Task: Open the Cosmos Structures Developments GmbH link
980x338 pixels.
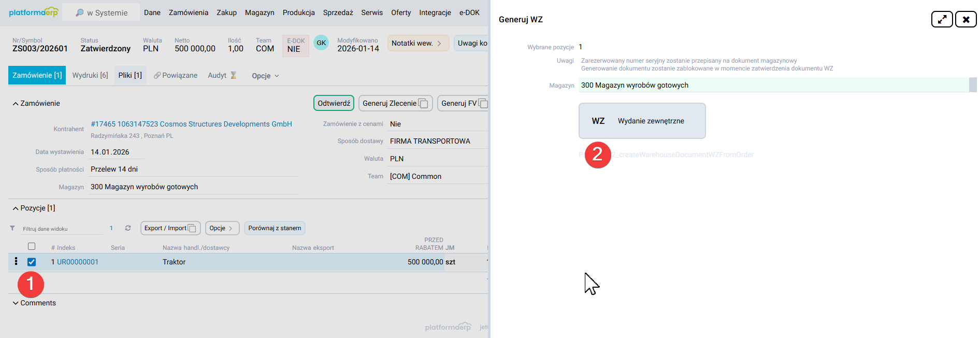Action: [x=191, y=124]
